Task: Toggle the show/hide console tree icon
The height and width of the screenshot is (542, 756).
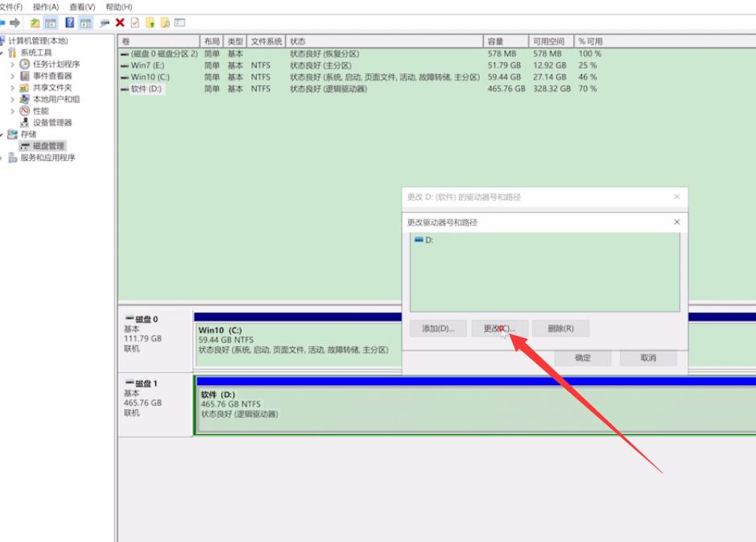Action: point(51,23)
